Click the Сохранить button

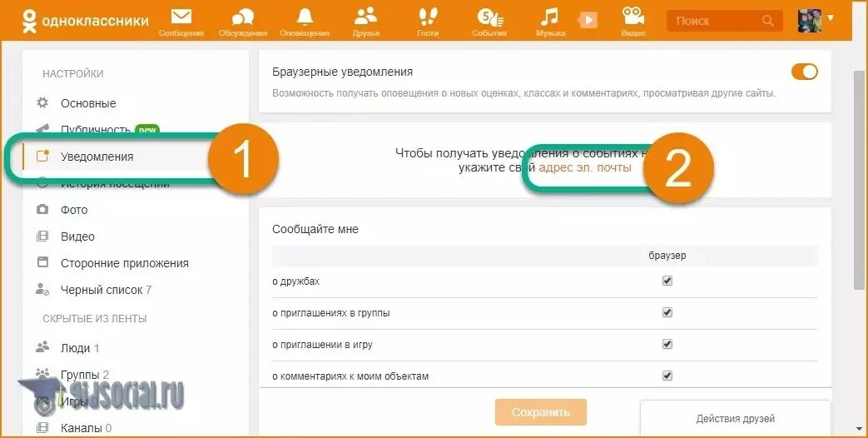coord(540,412)
